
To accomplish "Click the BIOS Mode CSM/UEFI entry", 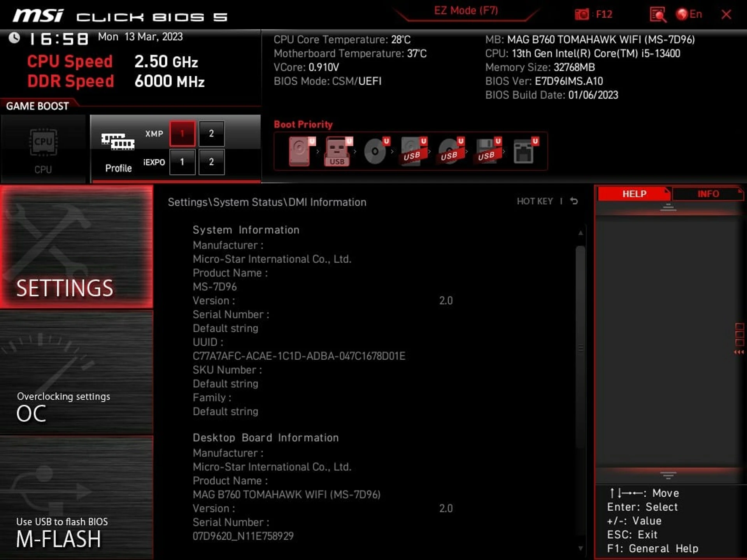I will pos(327,81).
